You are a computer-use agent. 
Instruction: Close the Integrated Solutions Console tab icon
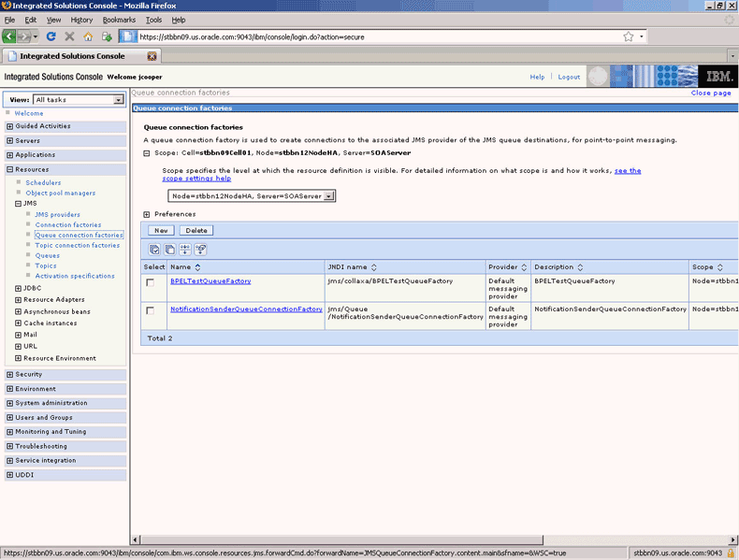pos(152,56)
